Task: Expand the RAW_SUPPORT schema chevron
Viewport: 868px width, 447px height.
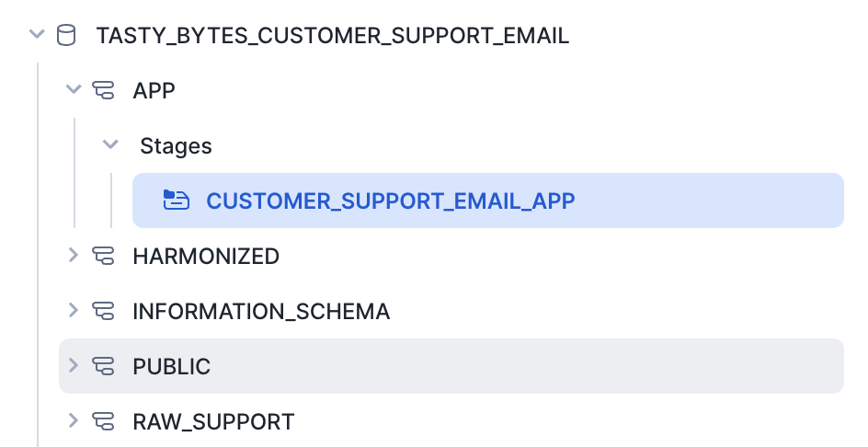Action: (x=74, y=421)
